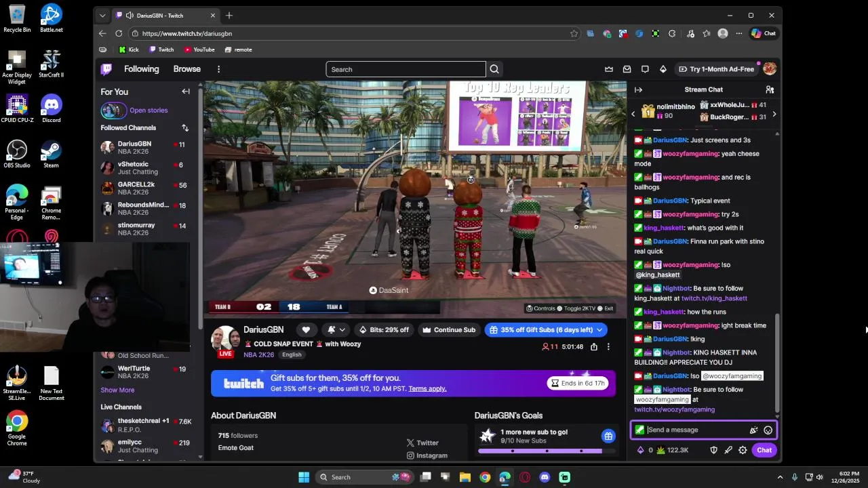Open the tab search chevron in Edge
The height and width of the screenshot is (488, 868).
[102, 16]
